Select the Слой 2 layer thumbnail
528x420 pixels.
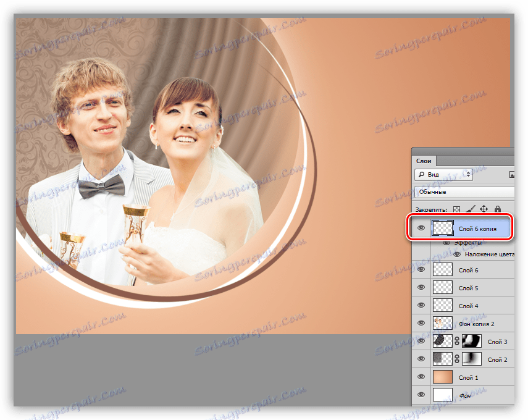(442, 359)
